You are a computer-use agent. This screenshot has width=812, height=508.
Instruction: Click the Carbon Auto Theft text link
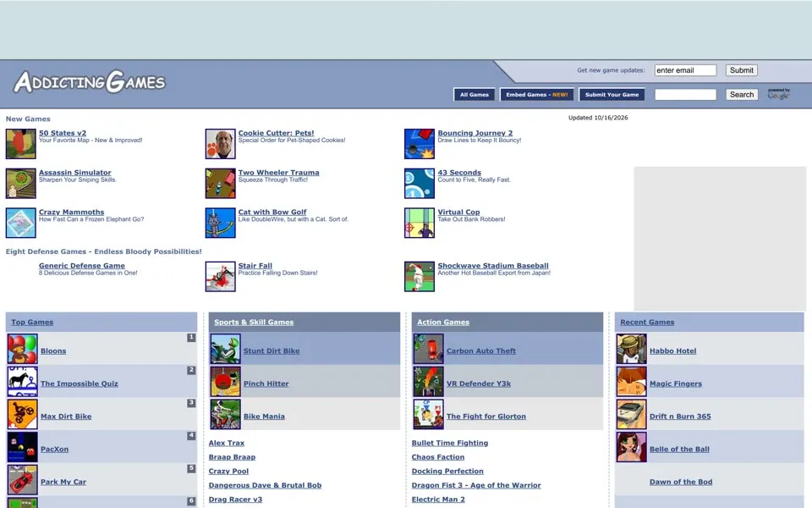tap(481, 351)
